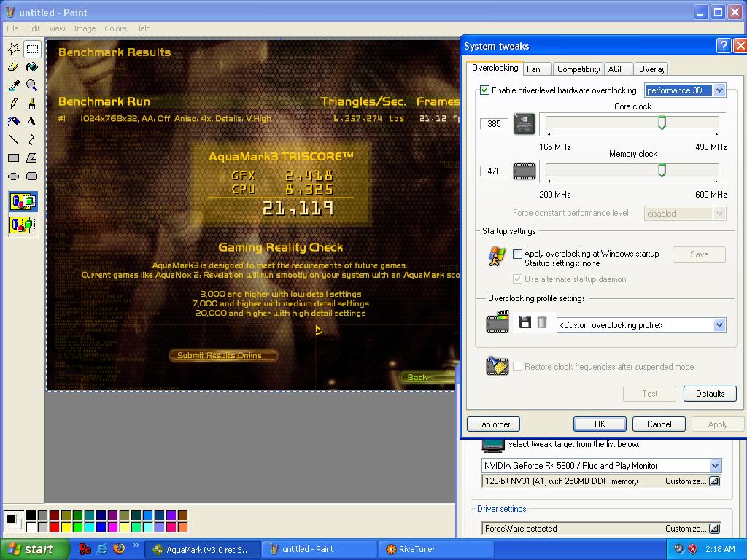
Task: Pick the Airbrush tool in Paint
Action: pyautogui.click(x=14, y=121)
